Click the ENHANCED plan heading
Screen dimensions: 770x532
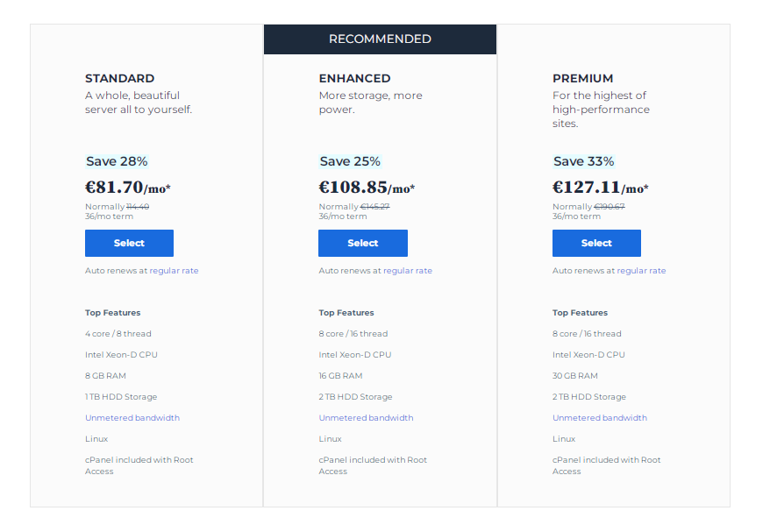click(354, 79)
